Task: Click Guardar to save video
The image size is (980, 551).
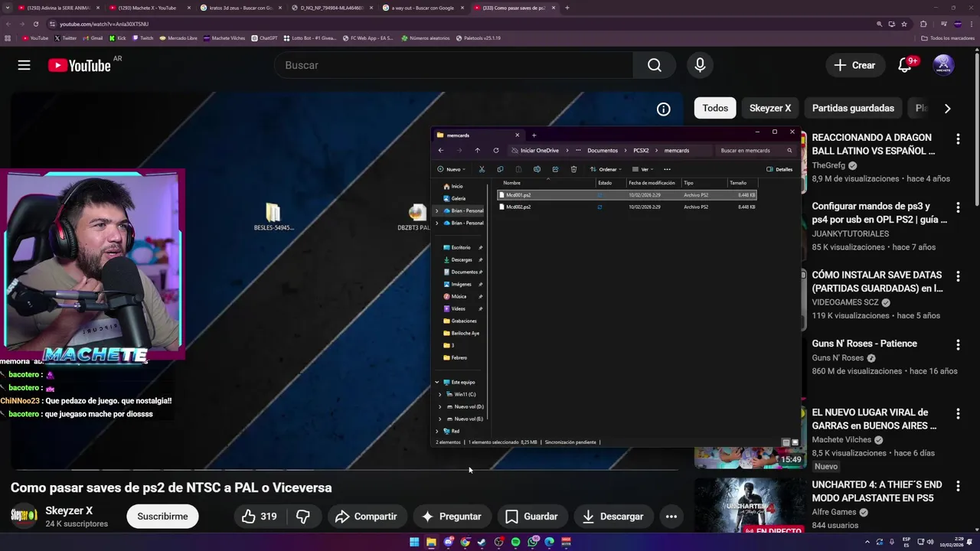Action: tap(531, 517)
